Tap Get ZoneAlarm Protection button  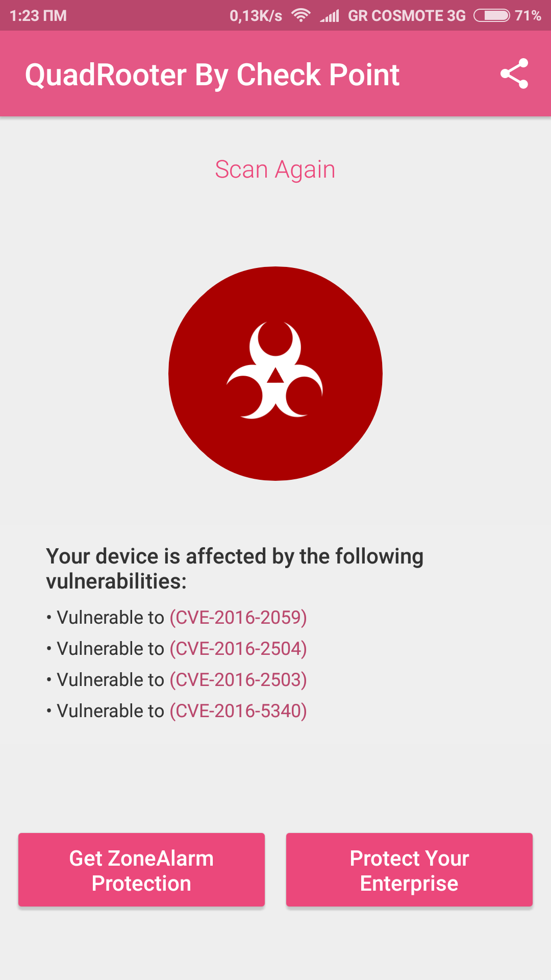[x=141, y=870]
